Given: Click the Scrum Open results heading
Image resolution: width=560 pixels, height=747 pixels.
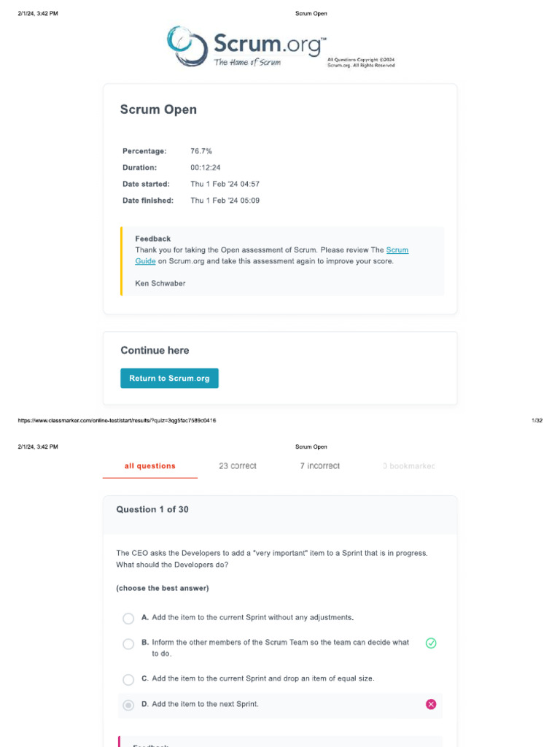Looking at the screenshot, I should coord(158,109).
